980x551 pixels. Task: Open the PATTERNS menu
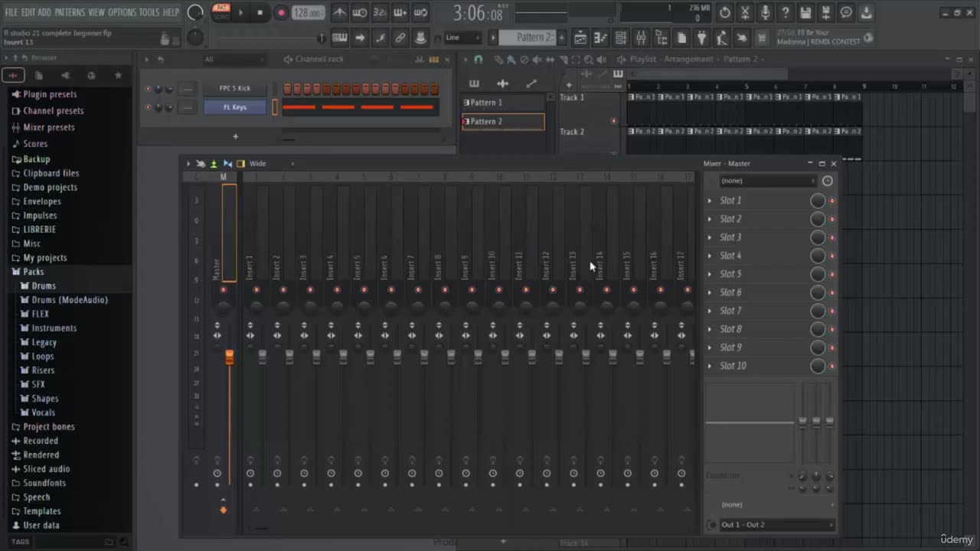(70, 12)
